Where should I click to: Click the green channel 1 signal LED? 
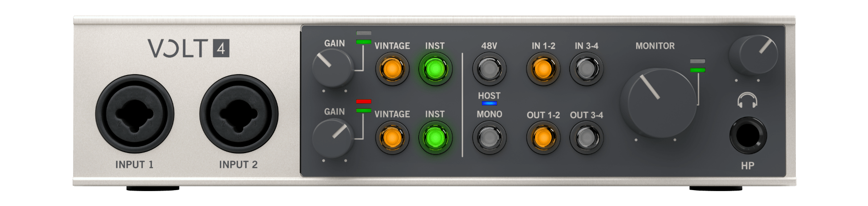coord(364,42)
